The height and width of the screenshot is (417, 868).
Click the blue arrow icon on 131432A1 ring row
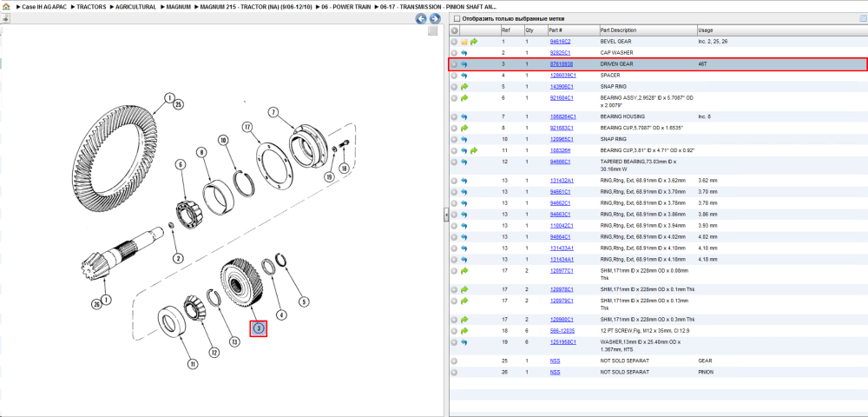464,181
